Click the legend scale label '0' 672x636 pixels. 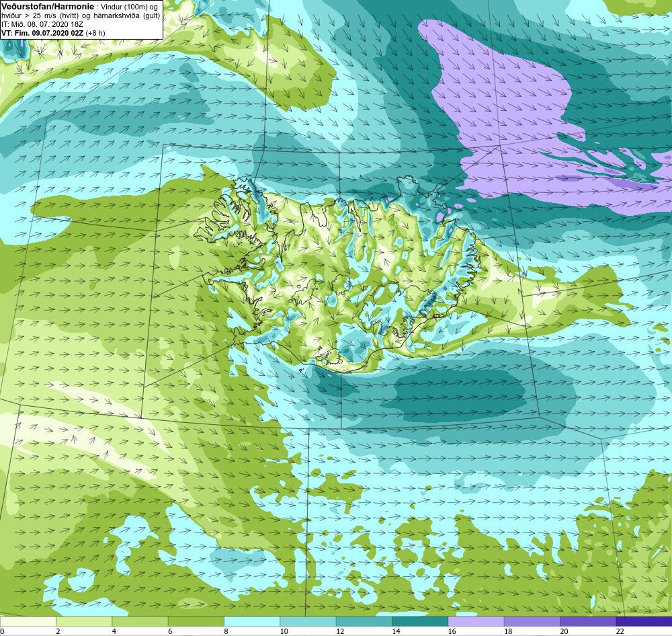pos(2,631)
